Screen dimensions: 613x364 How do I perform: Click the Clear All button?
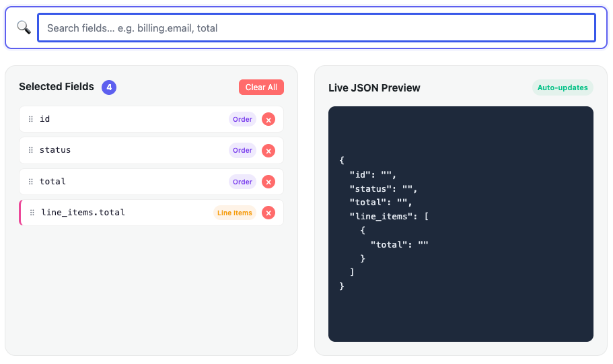(261, 87)
